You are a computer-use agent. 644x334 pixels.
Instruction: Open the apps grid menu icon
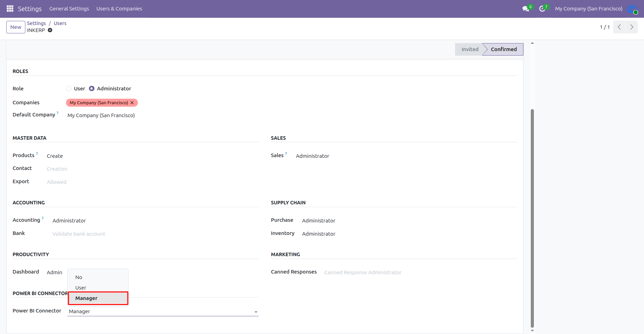tap(10, 9)
